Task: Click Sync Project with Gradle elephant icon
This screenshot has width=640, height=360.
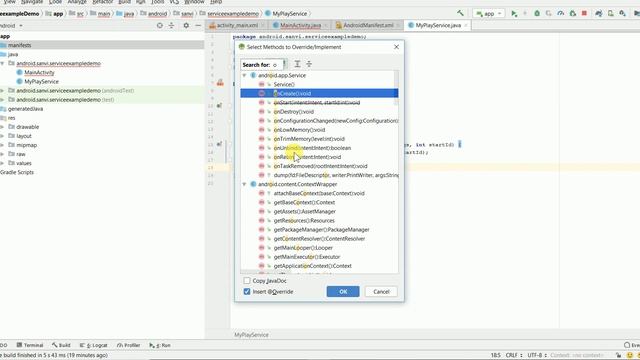Action: tap(599, 13)
